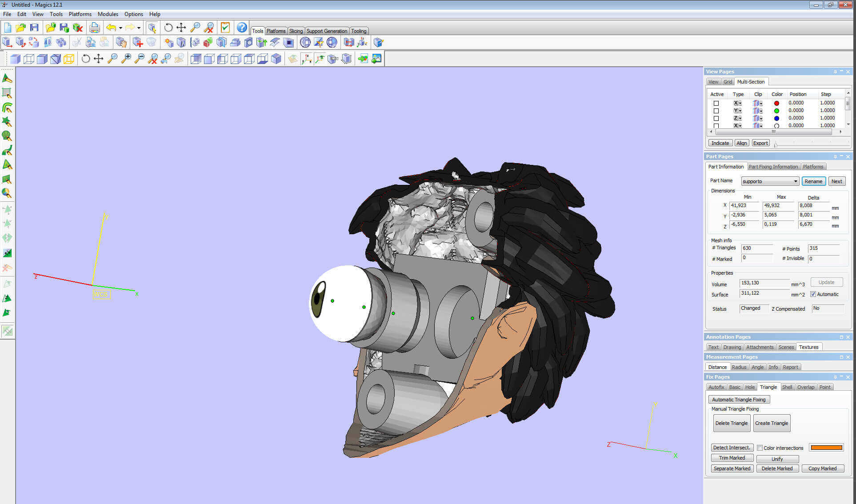Viewport: 856px width, 504px height.
Task: Select the Rotate view tool
Action: click(x=168, y=28)
